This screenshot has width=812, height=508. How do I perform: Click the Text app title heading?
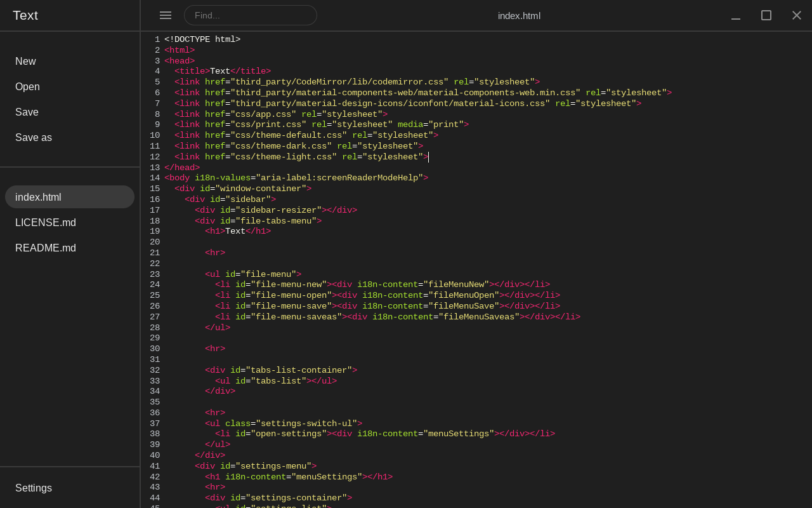coord(25,15)
